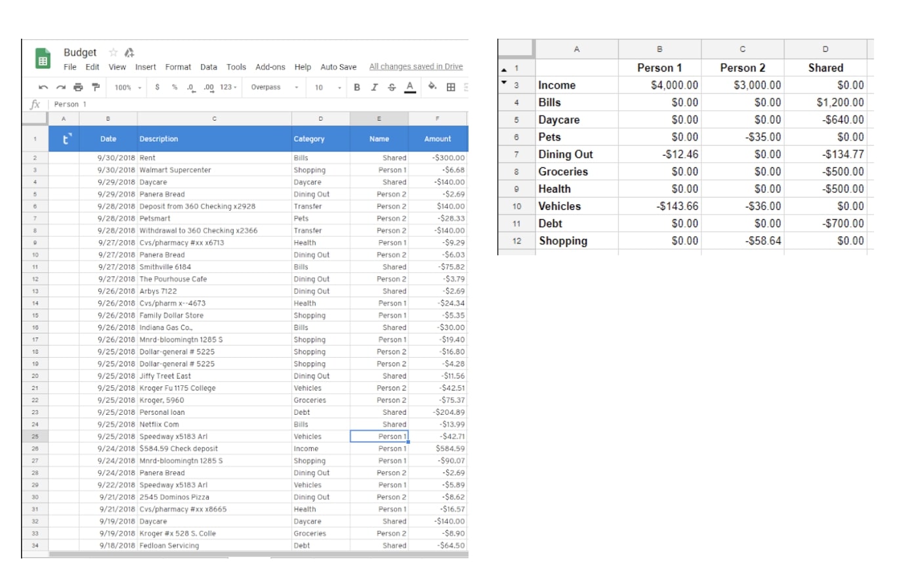Image resolution: width=920 pixels, height=588 pixels.
Task: Click All changes saved in Drive link
Action: pos(416,66)
